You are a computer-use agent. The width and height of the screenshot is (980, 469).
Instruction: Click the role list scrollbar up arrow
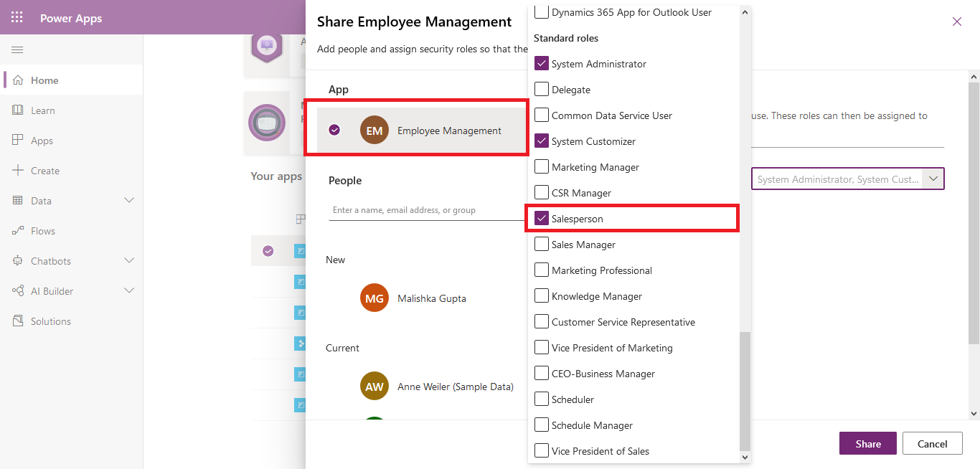[745, 12]
